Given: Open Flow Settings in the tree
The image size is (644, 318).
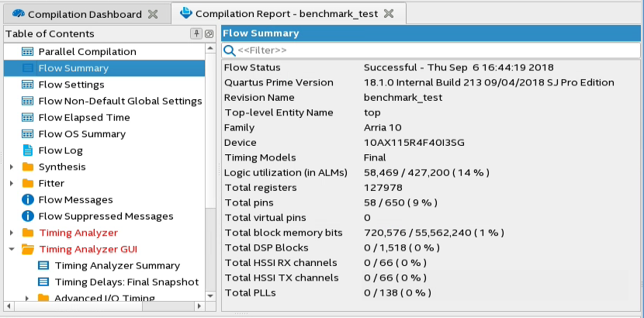Looking at the screenshot, I should point(71,85).
